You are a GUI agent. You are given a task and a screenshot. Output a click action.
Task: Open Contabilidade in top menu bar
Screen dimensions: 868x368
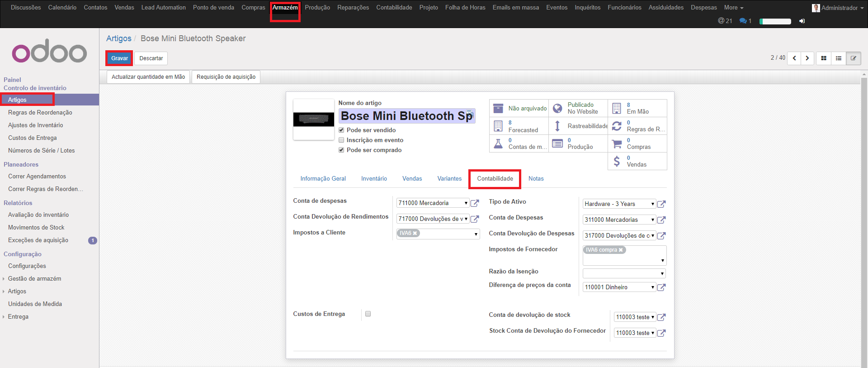[x=394, y=8]
